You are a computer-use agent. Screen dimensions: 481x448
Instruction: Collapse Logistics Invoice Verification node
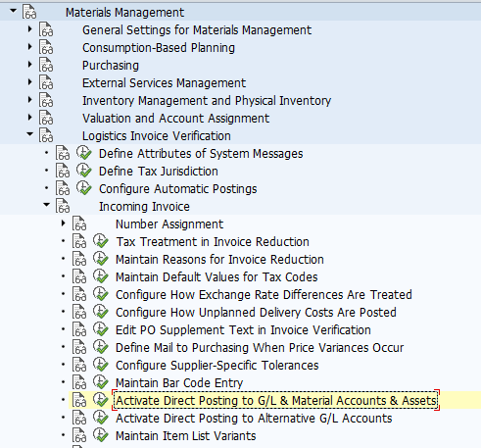tap(30, 134)
